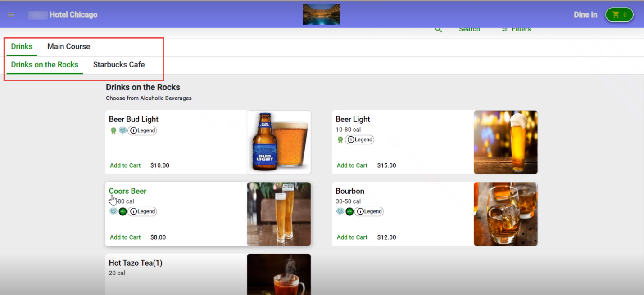Click the blue bubble icon under Beer Bud Light
The image size is (644, 295).
tap(122, 130)
